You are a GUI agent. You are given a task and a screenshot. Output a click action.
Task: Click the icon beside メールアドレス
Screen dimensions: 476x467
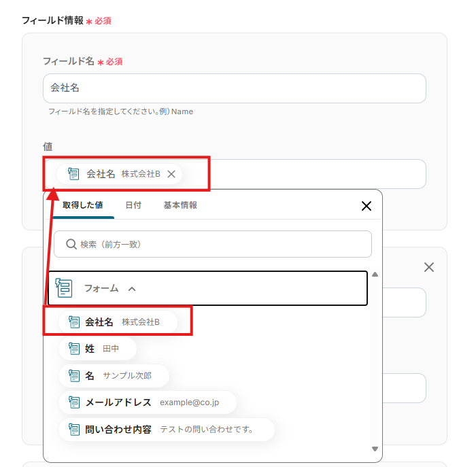click(74, 402)
